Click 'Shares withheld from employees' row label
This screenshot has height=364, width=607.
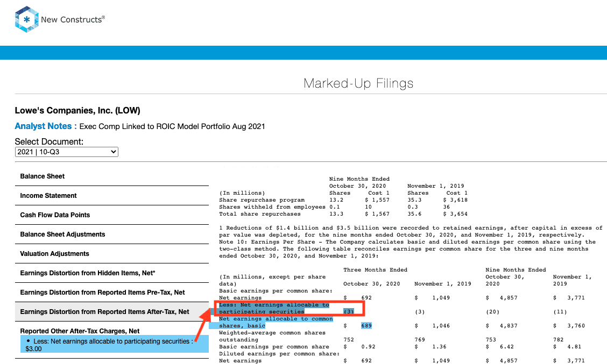point(272,207)
